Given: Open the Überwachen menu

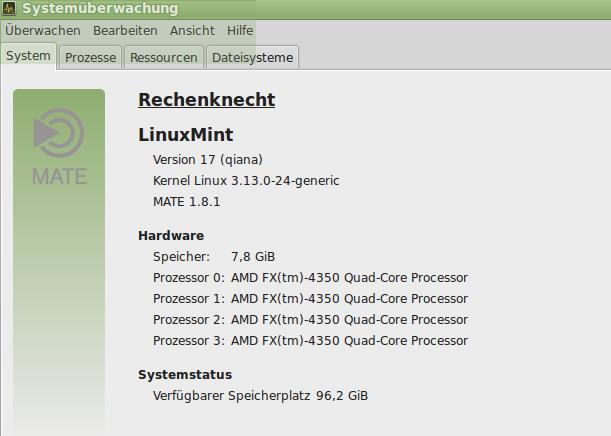Looking at the screenshot, I should click(42, 30).
